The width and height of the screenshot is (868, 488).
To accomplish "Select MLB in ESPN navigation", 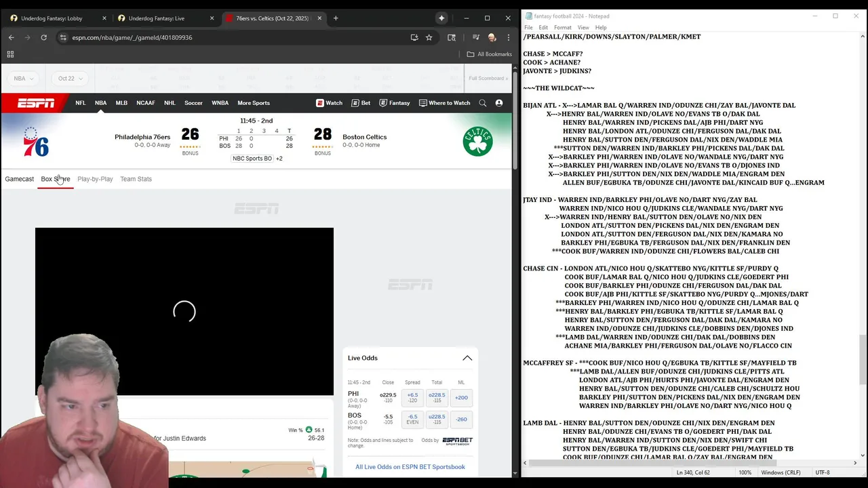I will point(121,103).
